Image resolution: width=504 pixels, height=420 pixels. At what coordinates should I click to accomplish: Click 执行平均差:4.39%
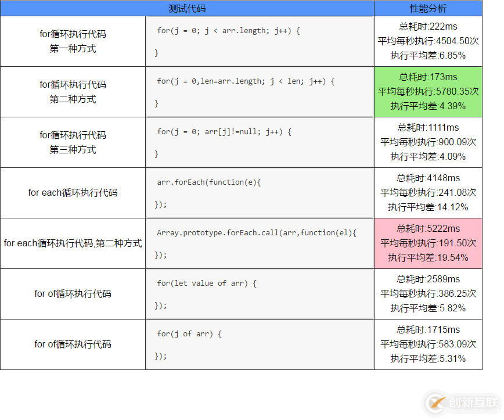pyautogui.click(x=428, y=106)
